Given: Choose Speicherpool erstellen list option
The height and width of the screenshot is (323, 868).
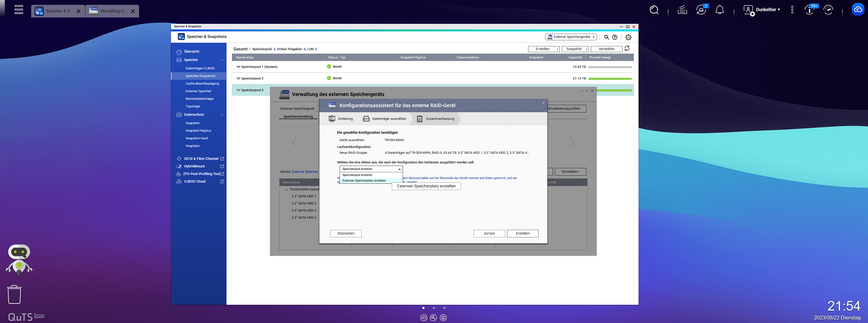Looking at the screenshot, I should click(x=371, y=175).
